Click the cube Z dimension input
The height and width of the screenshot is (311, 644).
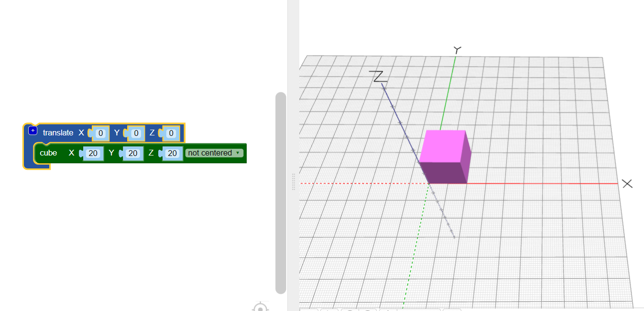(x=173, y=153)
